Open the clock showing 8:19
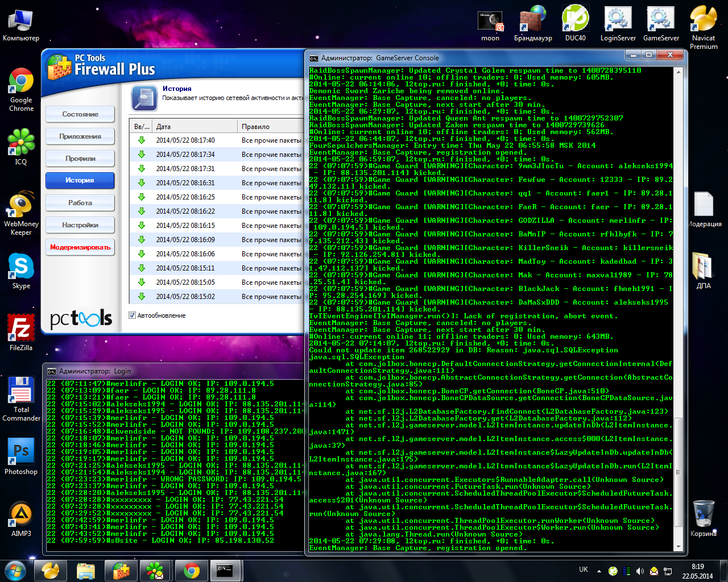The image size is (728, 582). click(697, 571)
